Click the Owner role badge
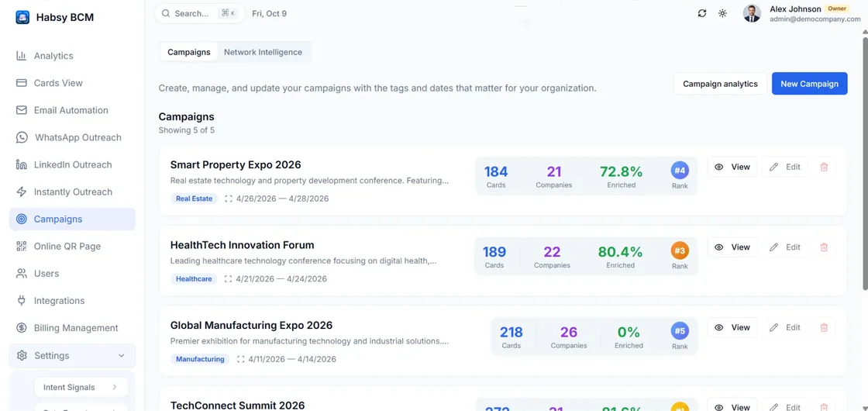This screenshot has height=411, width=868. point(837,9)
